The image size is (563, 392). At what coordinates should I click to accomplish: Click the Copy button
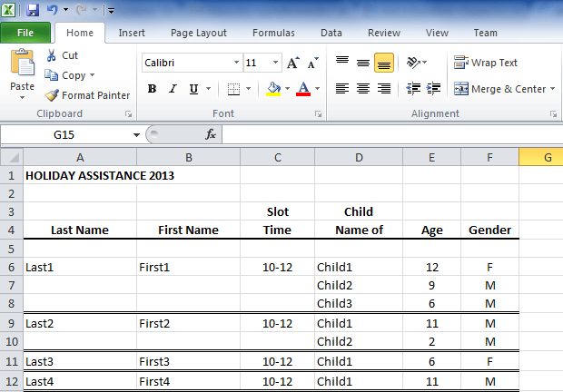pyautogui.click(x=71, y=75)
